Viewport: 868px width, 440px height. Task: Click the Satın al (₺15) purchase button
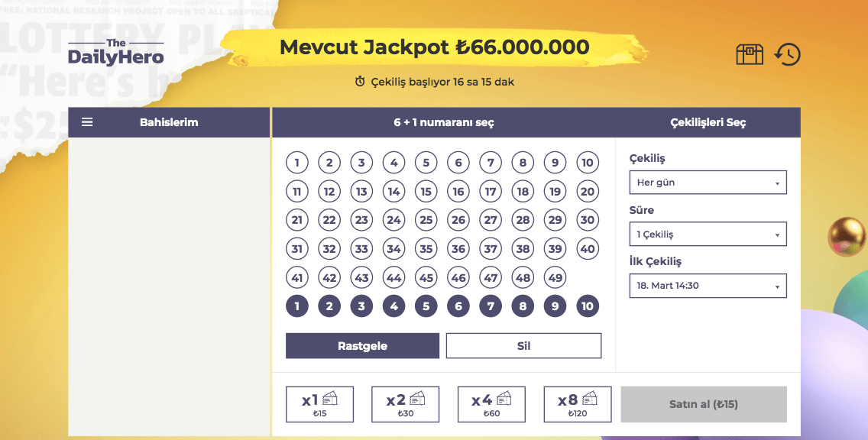click(704, 404)
